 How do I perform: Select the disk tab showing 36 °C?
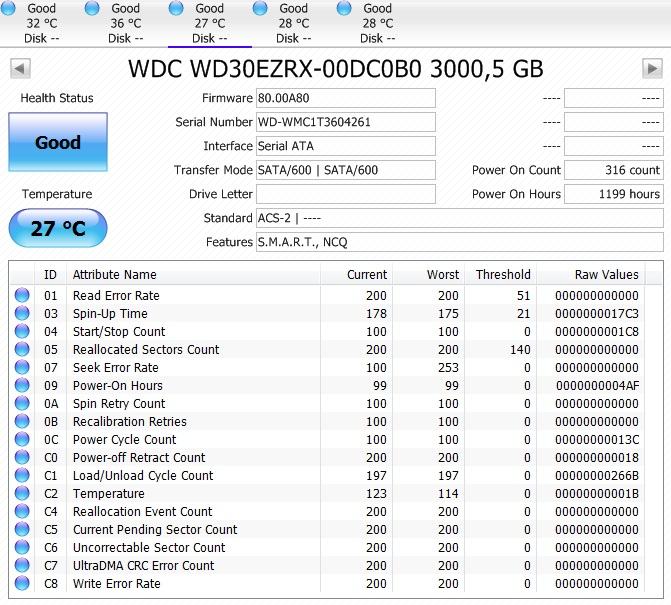pyautogui.click(x=126, y=23)
